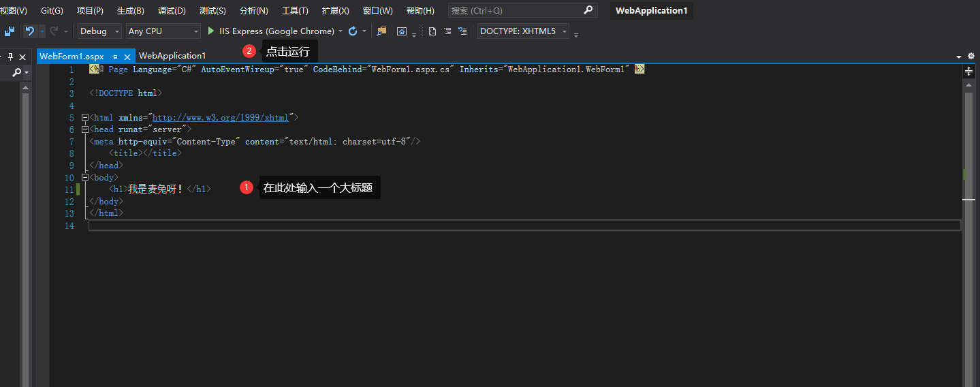Screen dimensions: 980x387
Task: Open the document tabs list dropdown arrow
Action: (x=960, y=57)
